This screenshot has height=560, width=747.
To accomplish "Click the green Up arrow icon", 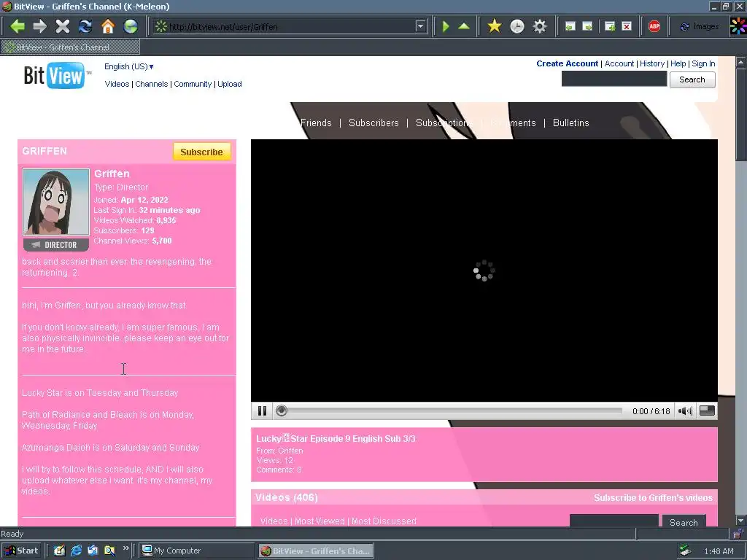I will click(x=463, y=27).
